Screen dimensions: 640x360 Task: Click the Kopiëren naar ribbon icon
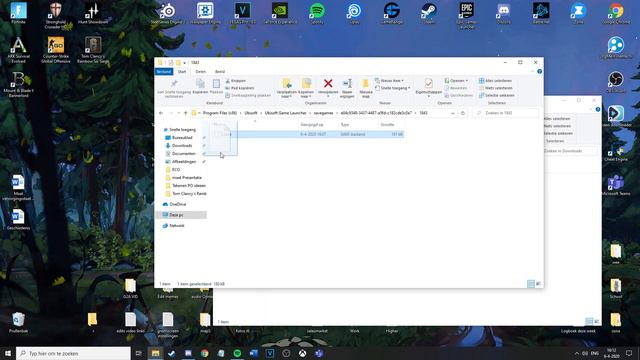(x=306, y=84)
